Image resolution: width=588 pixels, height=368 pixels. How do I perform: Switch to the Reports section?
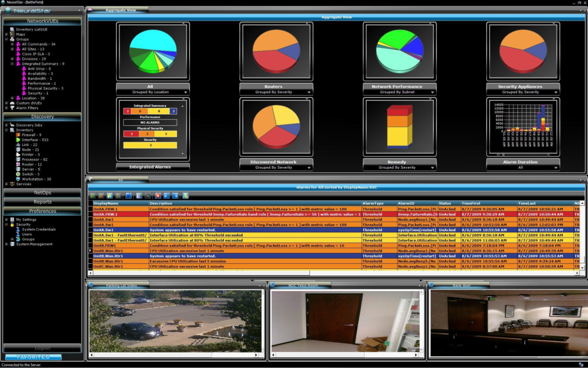42,202
